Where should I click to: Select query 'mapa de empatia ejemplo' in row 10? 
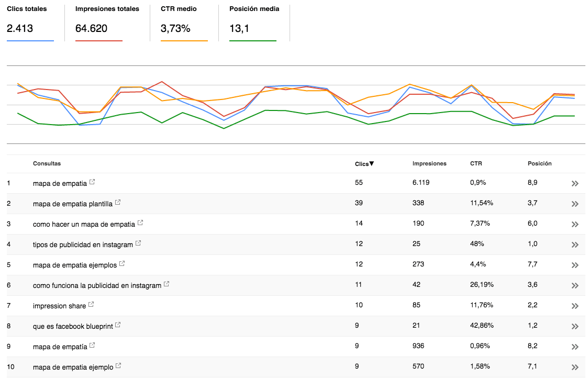(x=73, y=368)
